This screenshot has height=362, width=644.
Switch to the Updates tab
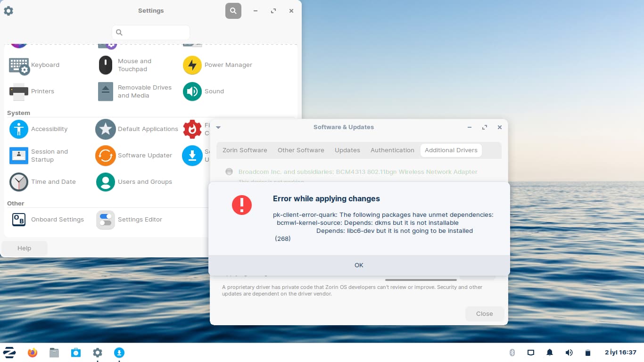coord(347,150)
